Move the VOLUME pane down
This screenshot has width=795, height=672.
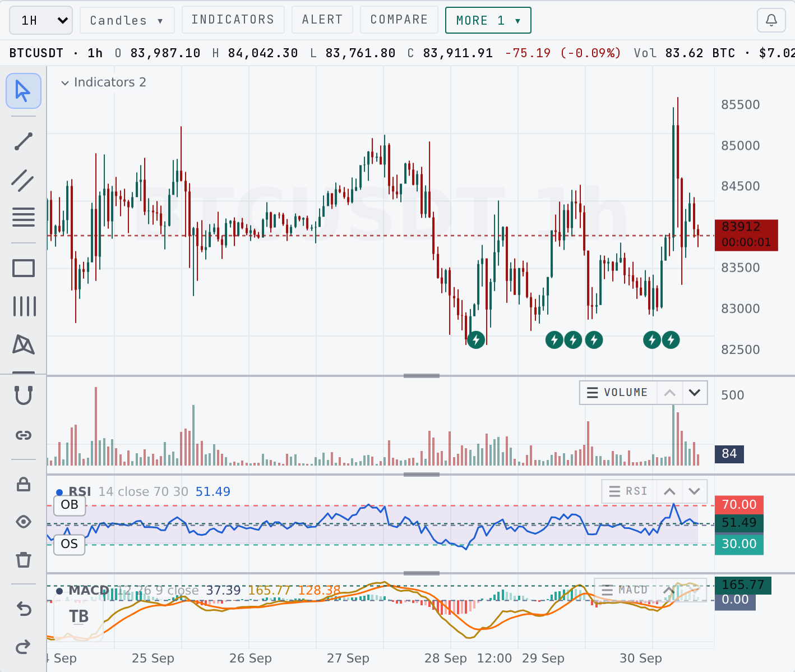click(x=695, y=393)
